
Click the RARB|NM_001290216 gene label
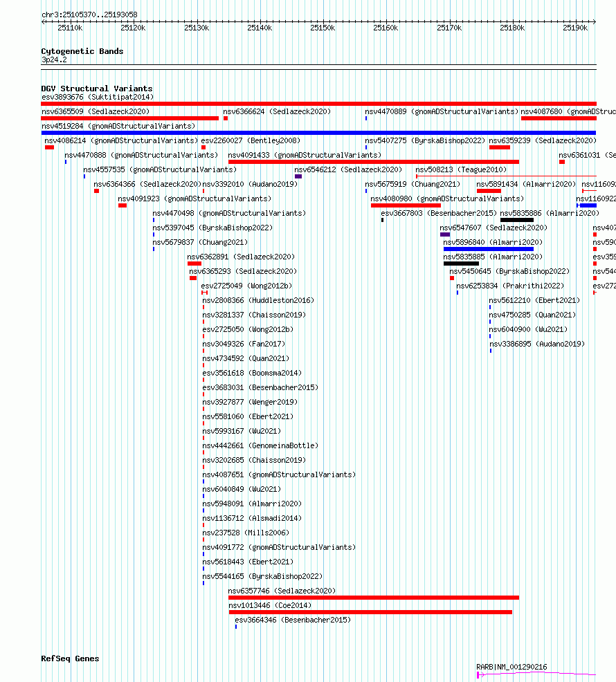pos(511,667)
